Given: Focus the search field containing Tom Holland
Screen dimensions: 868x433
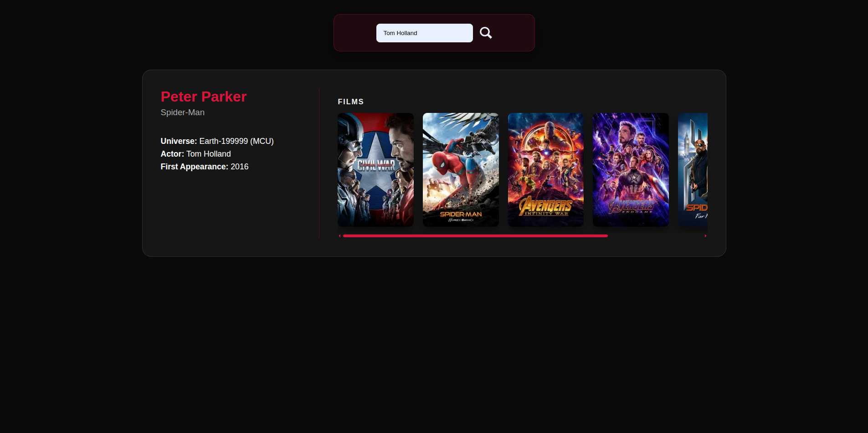Looking at the screenshot, I should pos(424,33).
